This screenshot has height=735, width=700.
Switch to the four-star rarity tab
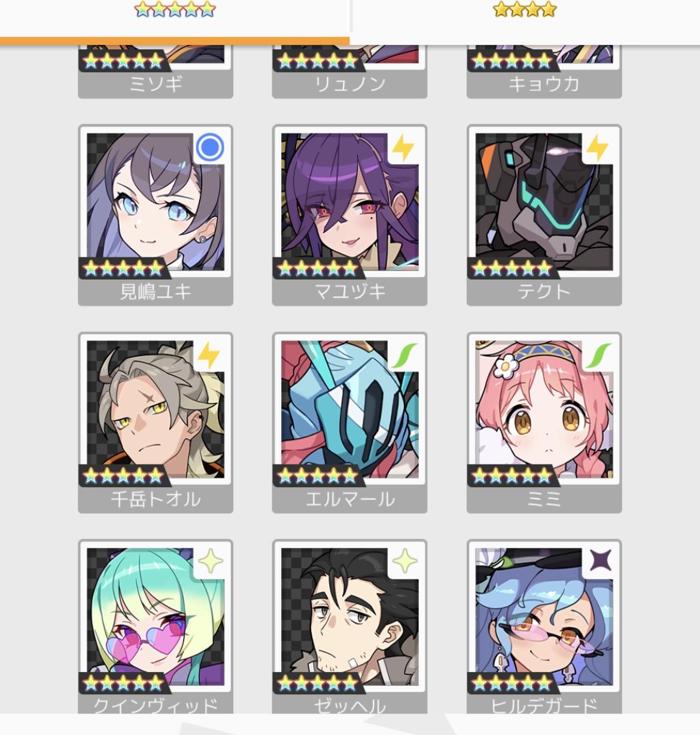[x=525, y=10]
